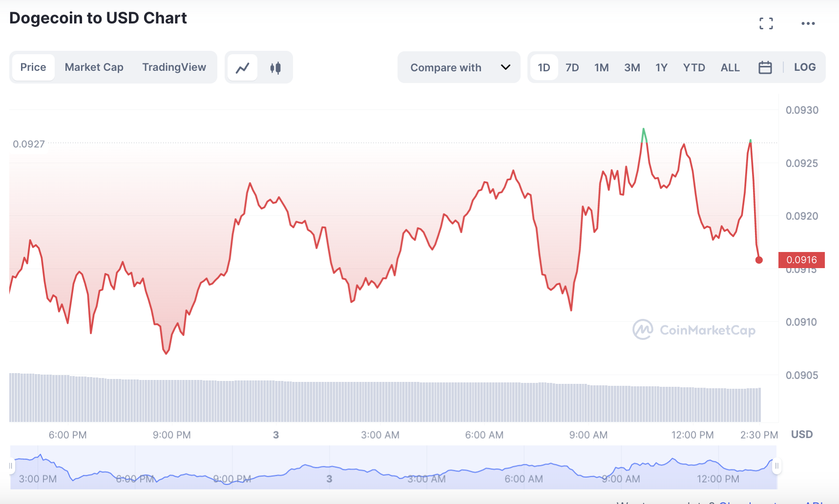
Task: Click the USD currency label
Action: point(802,435)
